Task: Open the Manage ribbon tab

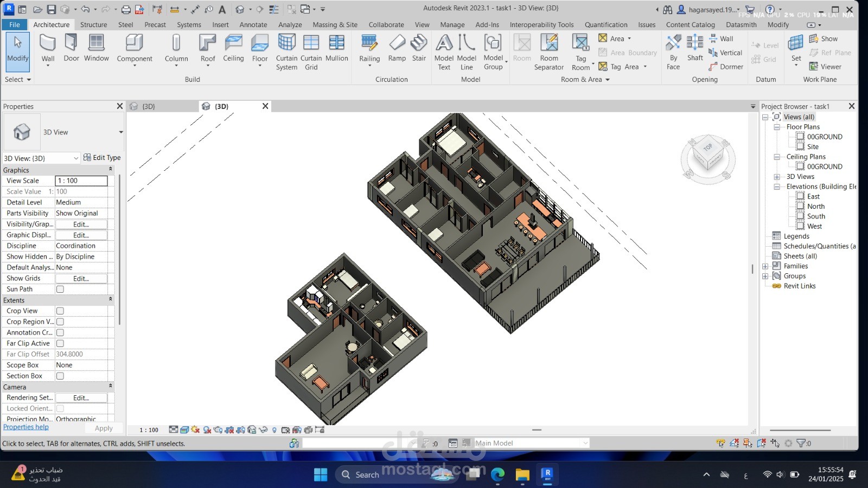Action: click(452, 24)
